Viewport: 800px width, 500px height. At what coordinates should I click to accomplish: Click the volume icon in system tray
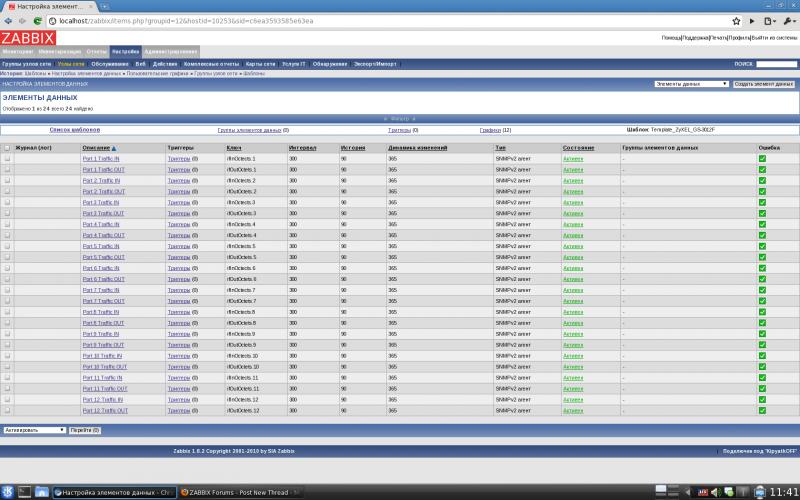715,492
